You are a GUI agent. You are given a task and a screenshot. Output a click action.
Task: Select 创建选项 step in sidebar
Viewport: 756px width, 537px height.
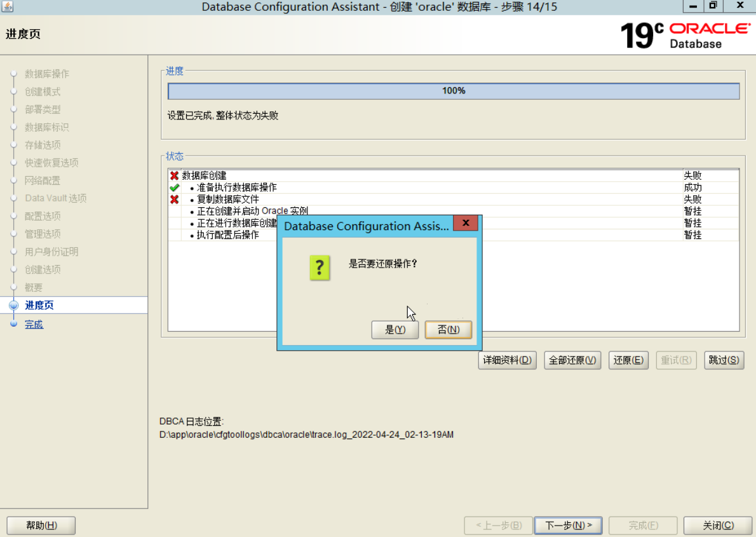point(43,269)
